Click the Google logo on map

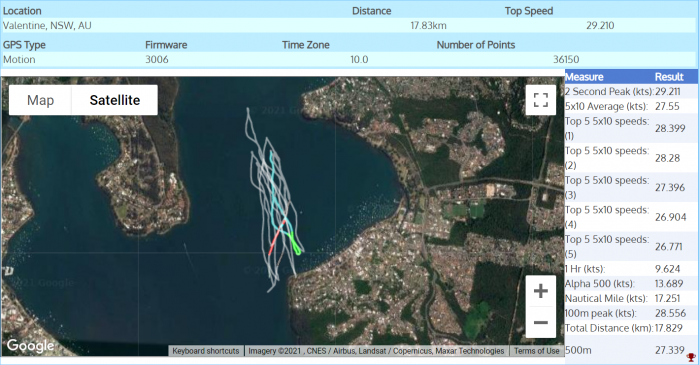(x=30, y=345)
